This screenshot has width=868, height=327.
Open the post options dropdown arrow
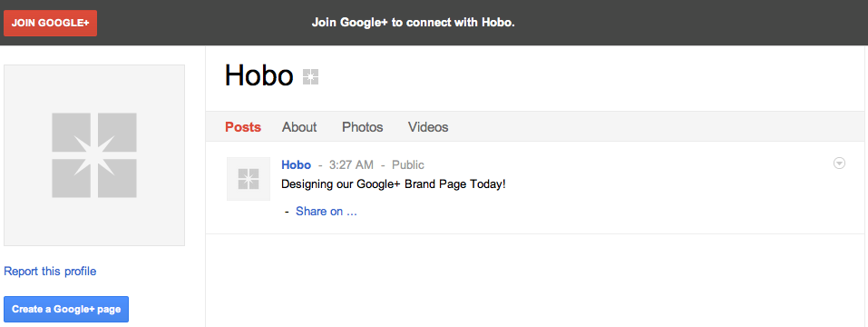[x=839, y=163]
